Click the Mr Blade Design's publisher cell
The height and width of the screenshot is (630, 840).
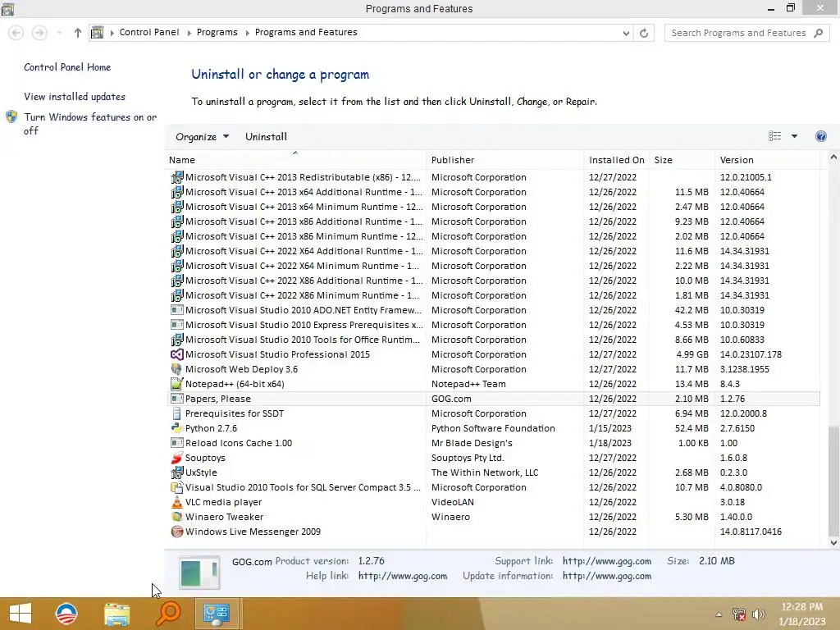472,443
